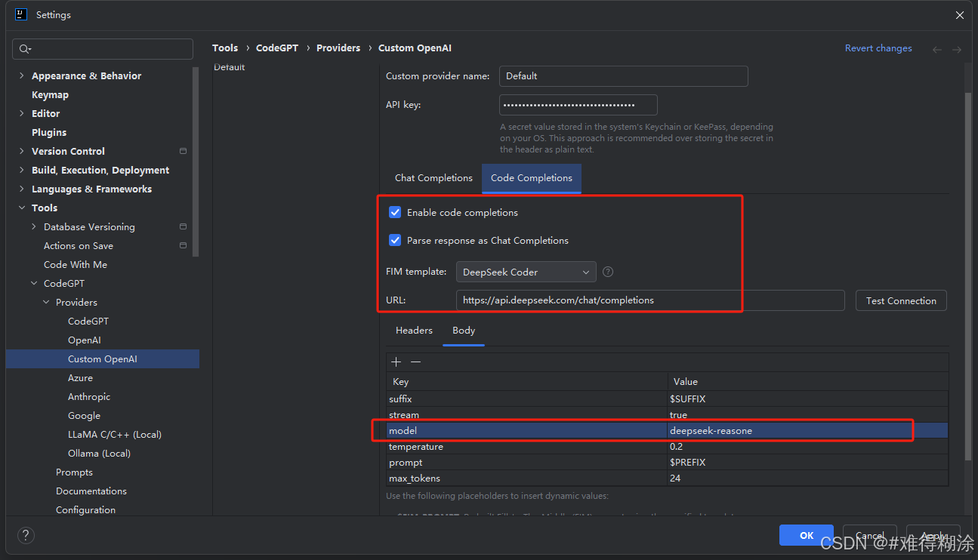Screen dimensions: 978x560
Task: Click project-level icon beside Actions on Save
Action: [184, 245]
